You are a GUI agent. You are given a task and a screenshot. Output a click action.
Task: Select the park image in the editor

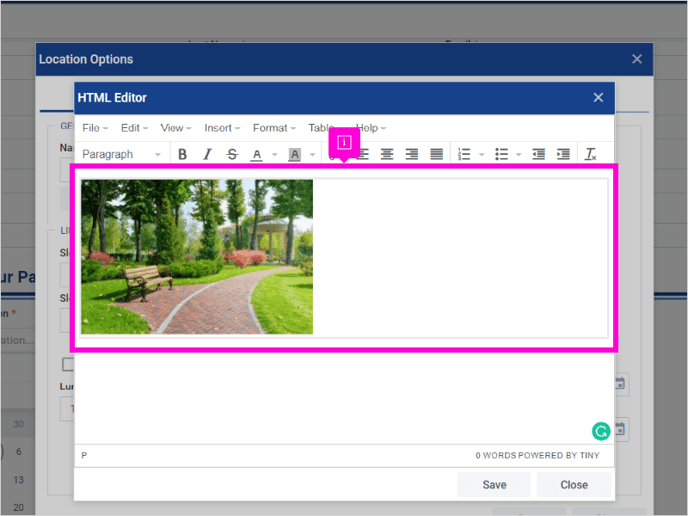pyautogui.click(x=197, y=257)
